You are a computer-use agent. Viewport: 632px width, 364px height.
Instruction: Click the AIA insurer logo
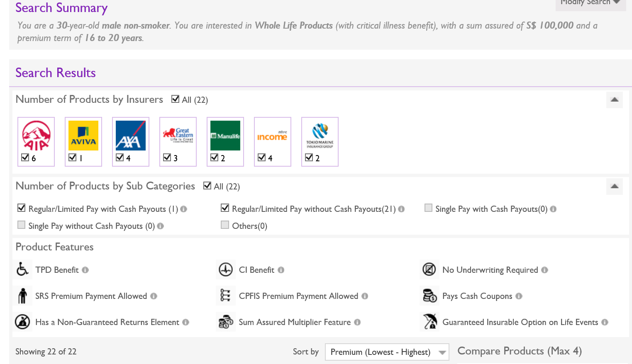tap(36, 136)
